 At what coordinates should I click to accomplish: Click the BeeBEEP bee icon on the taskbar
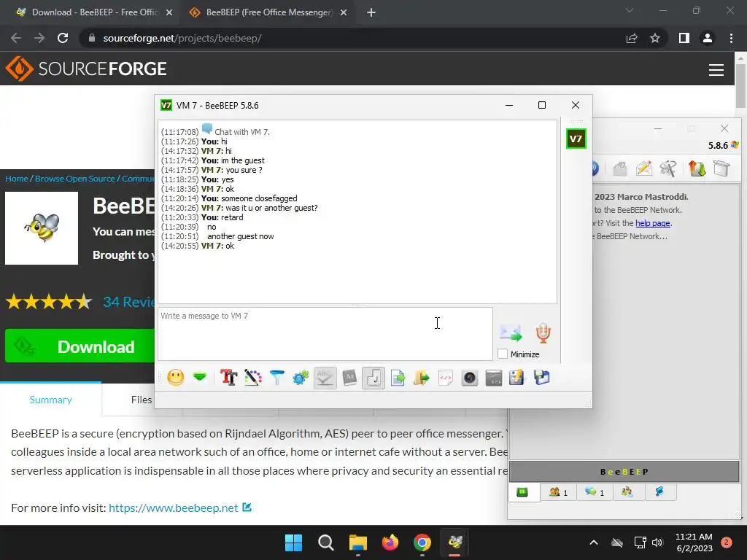tap(455, 542)
